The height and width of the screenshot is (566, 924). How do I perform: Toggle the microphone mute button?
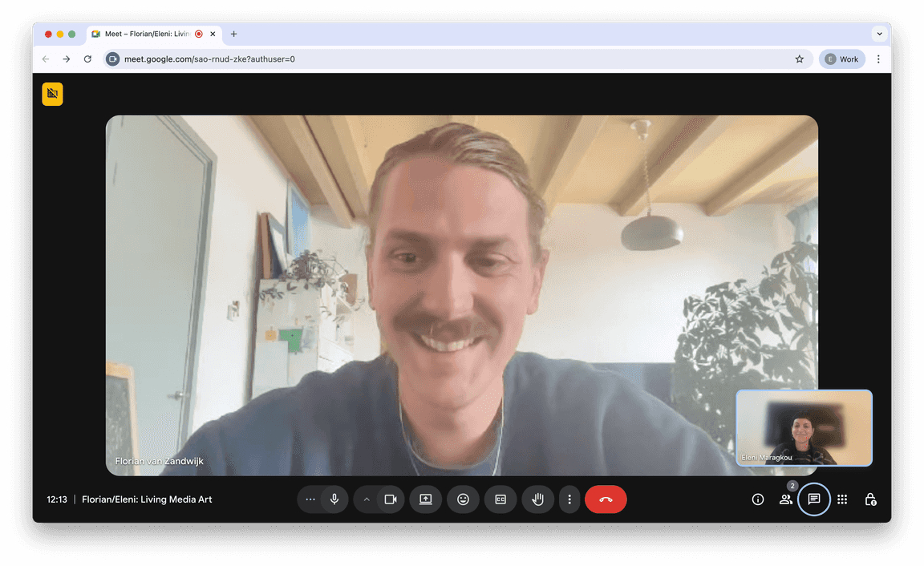pyautogui.click(x=334, y=499)
